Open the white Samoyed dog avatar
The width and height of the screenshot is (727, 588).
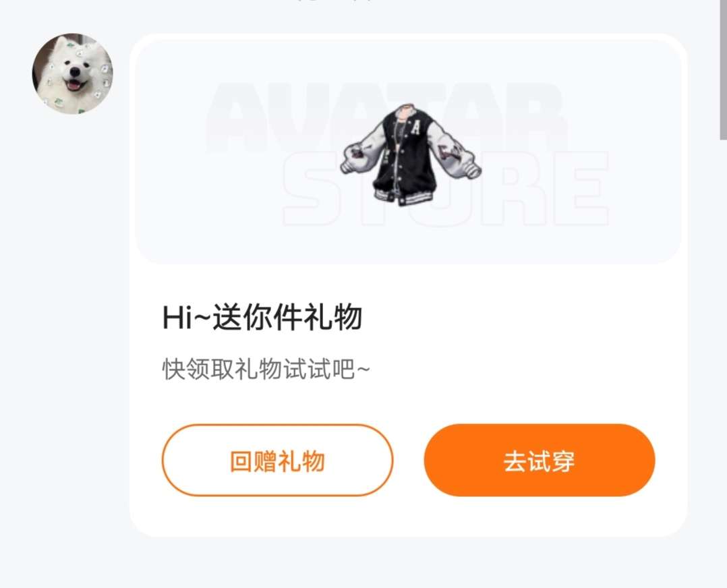72,73
